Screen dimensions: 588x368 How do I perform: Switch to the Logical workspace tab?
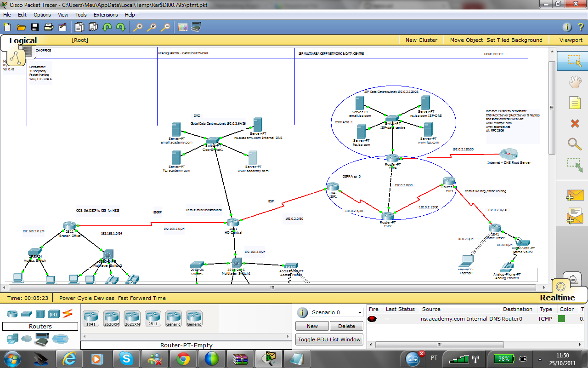[23, 40]
